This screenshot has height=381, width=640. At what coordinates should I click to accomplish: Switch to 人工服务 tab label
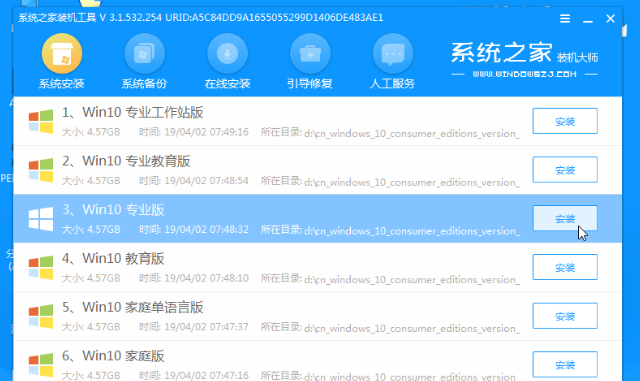(392, 84)
